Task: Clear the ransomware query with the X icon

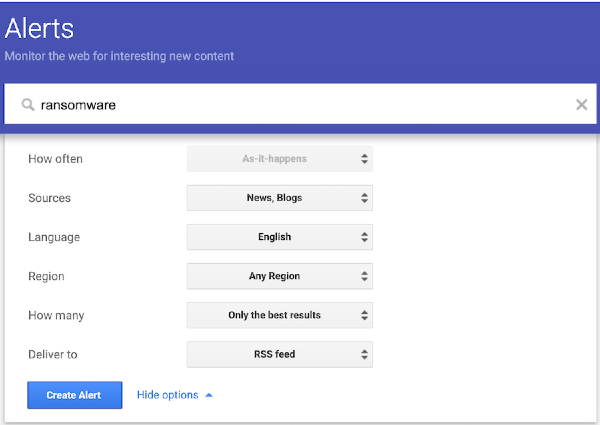Action: pos(581,104)
